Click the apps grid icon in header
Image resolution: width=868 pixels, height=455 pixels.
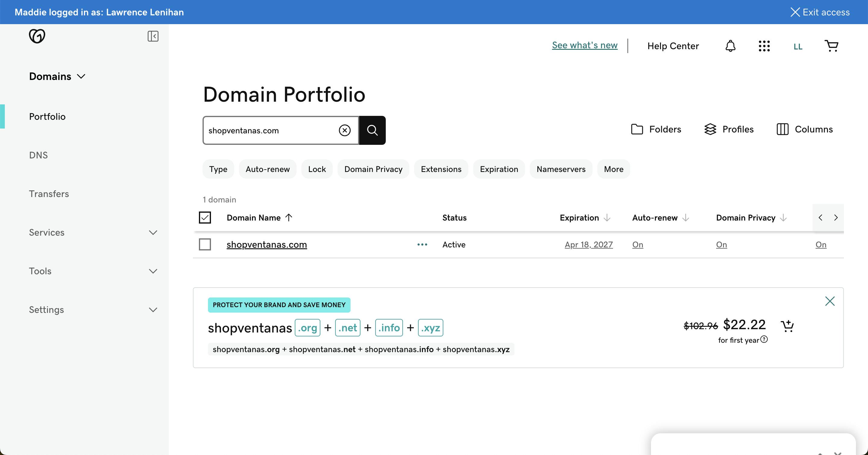[764, 45]
